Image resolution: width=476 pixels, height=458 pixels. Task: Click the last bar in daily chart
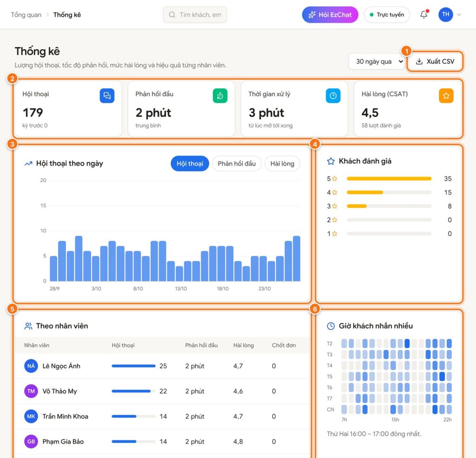coord(296,259)
